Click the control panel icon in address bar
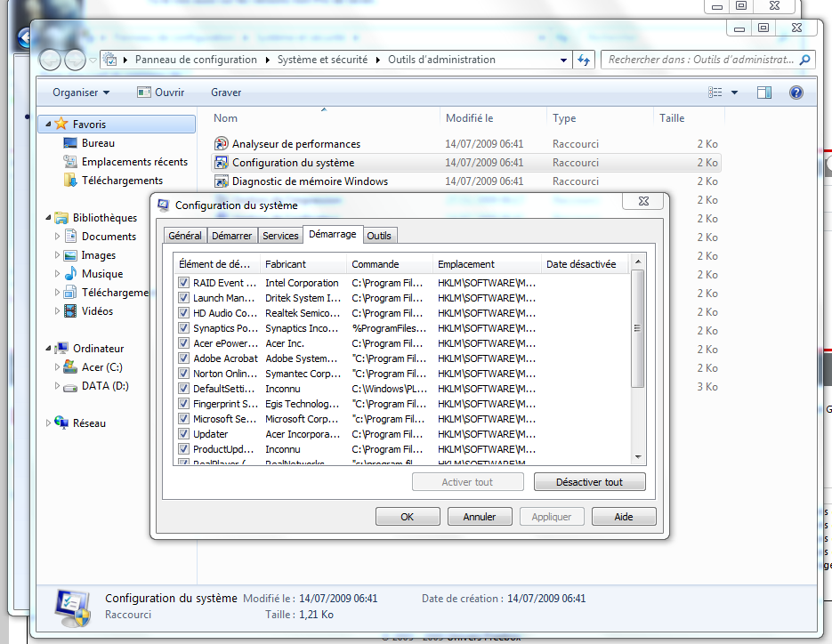Viewport: 832px width, 644px height. (x=109, y=60)
